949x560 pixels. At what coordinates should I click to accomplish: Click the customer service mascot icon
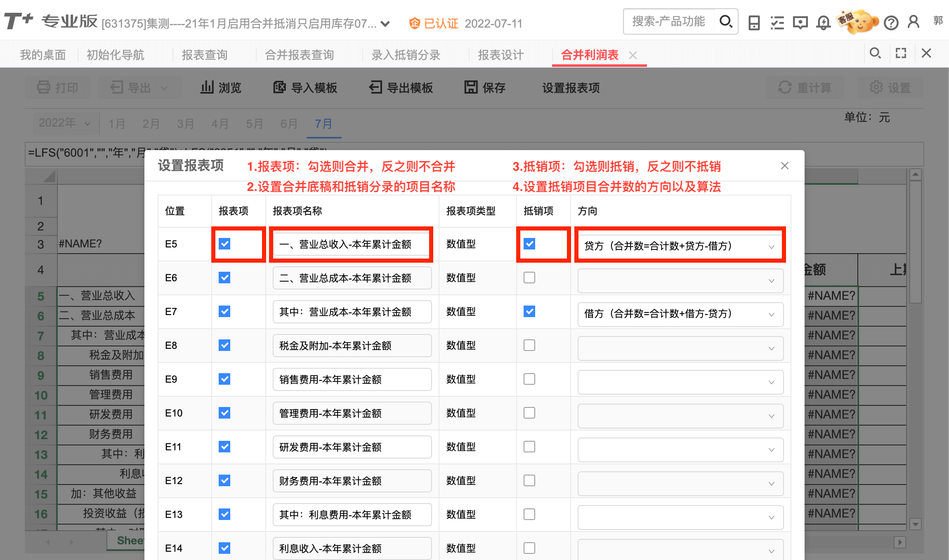tap(859, 21)
